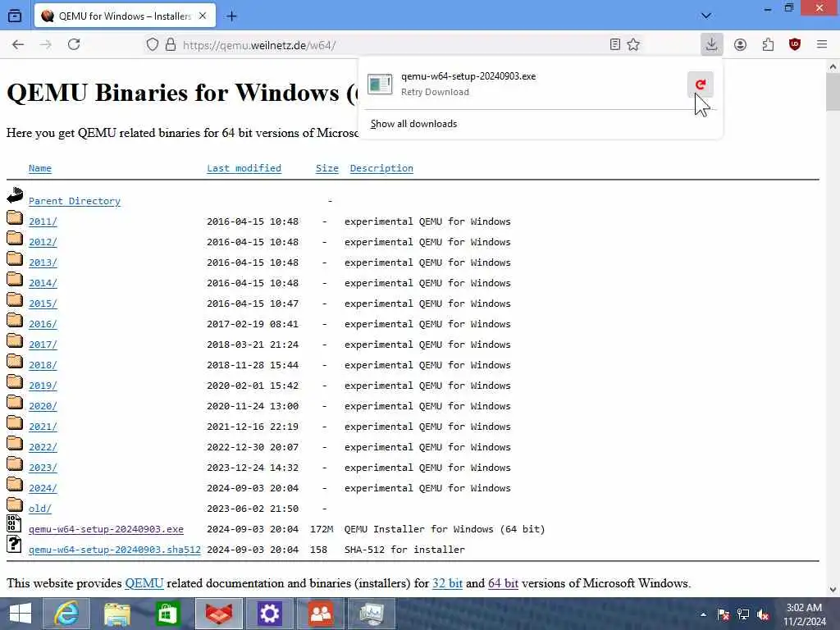This screenshot has width=840, height=630.
Task: Open the uBlock Origin extension icon
Action: (x=795, y=44)
